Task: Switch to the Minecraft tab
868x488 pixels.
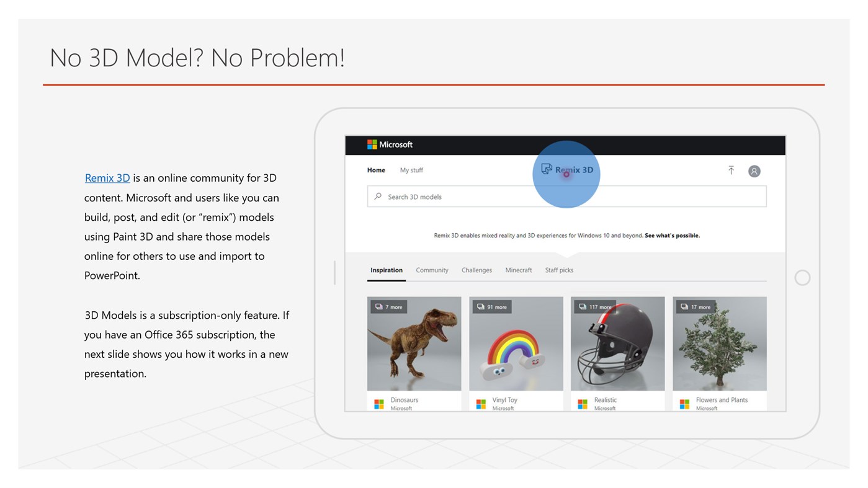Action: [x=519, y=270]
